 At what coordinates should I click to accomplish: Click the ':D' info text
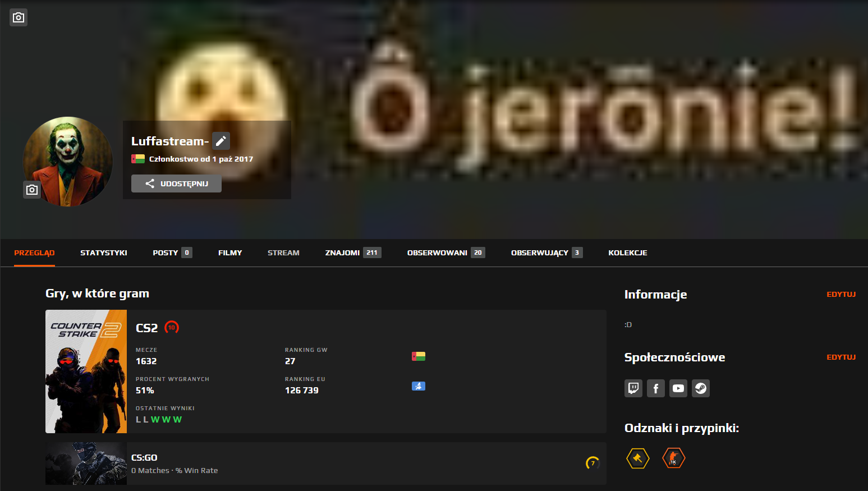(628, 325)
